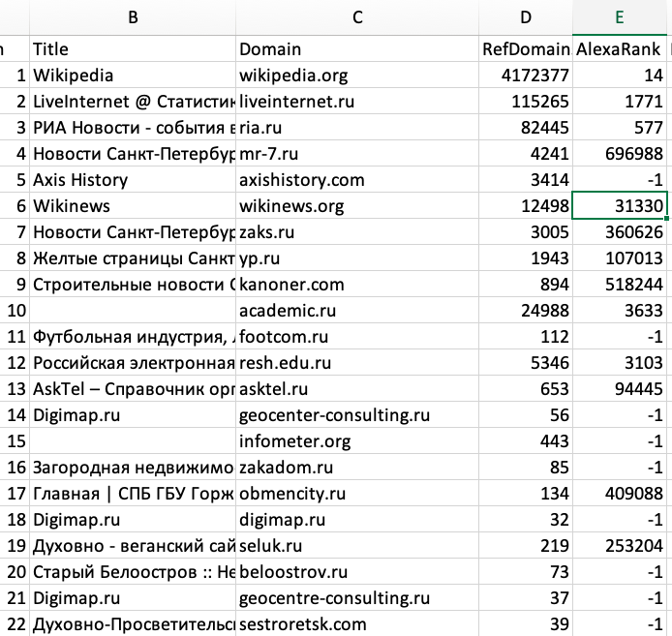Select the geocenter-consulting.ru cell
Image resolution: width=672 pixels, height=636 pixels.
tap(357, 415)
